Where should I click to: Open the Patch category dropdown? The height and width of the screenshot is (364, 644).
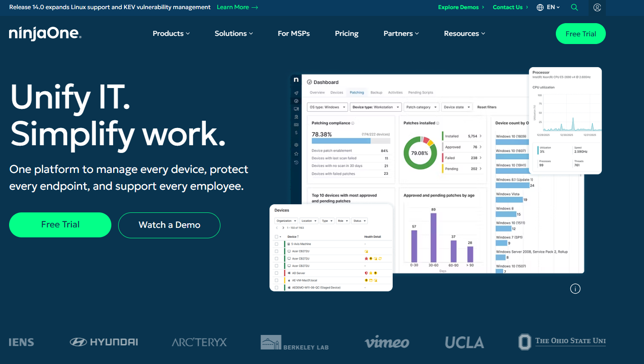click(422, 107)
